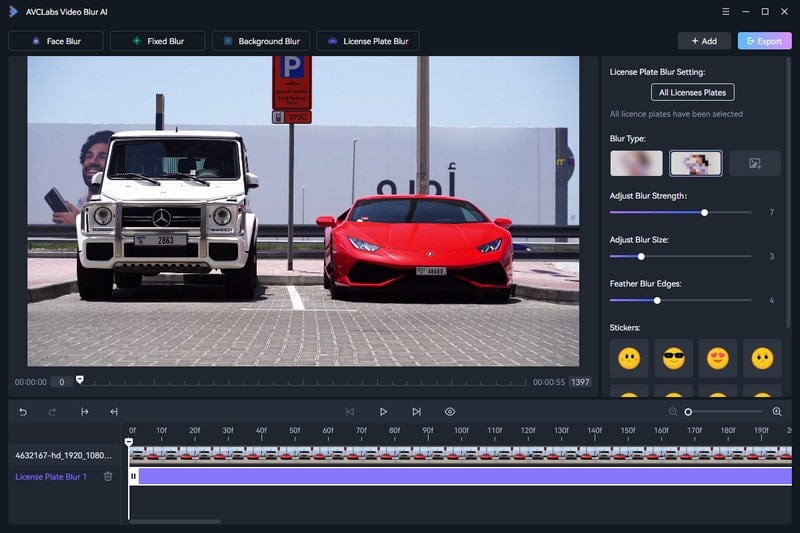Switch to the Face Blur tab

(56, 41)
